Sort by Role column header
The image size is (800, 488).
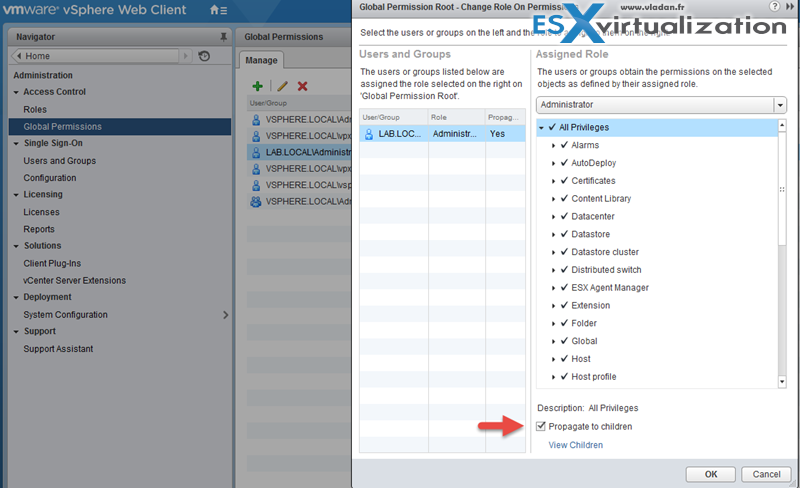click(x=457, y=117)
